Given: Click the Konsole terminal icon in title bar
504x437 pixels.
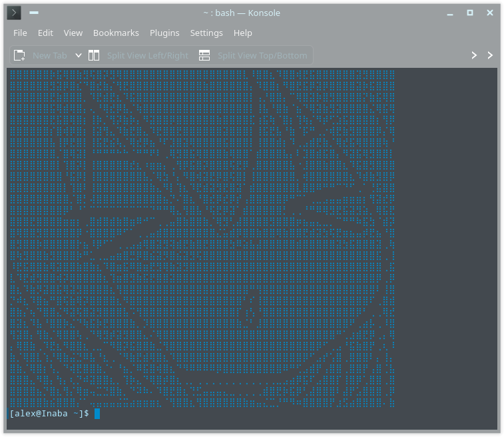Looking at the screenshot, I should click(14, 13).
